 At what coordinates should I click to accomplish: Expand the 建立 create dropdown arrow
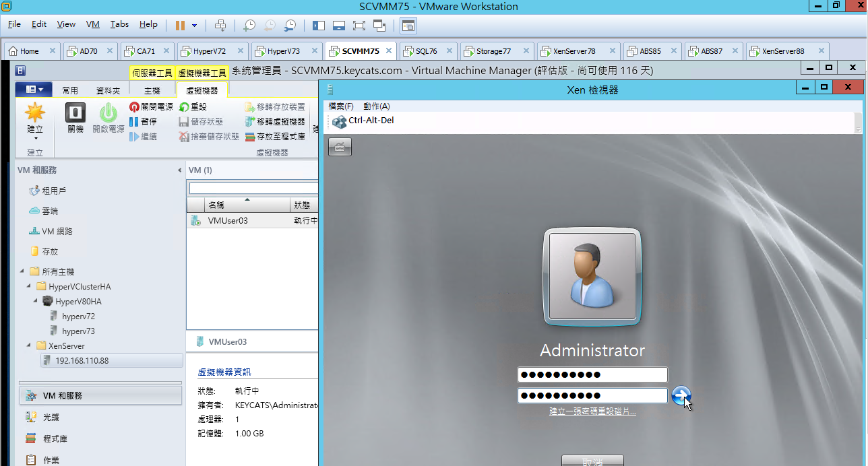tap(35, 139)
